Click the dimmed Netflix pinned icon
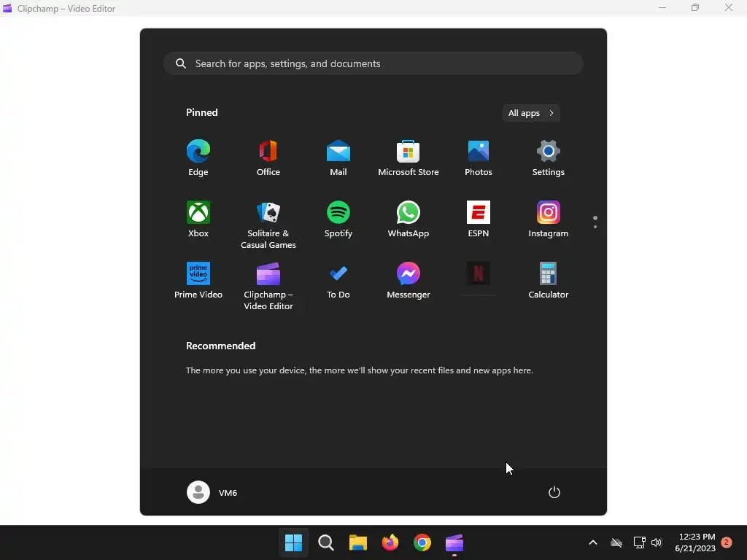747x560 pixels. (x=479, y=274)
